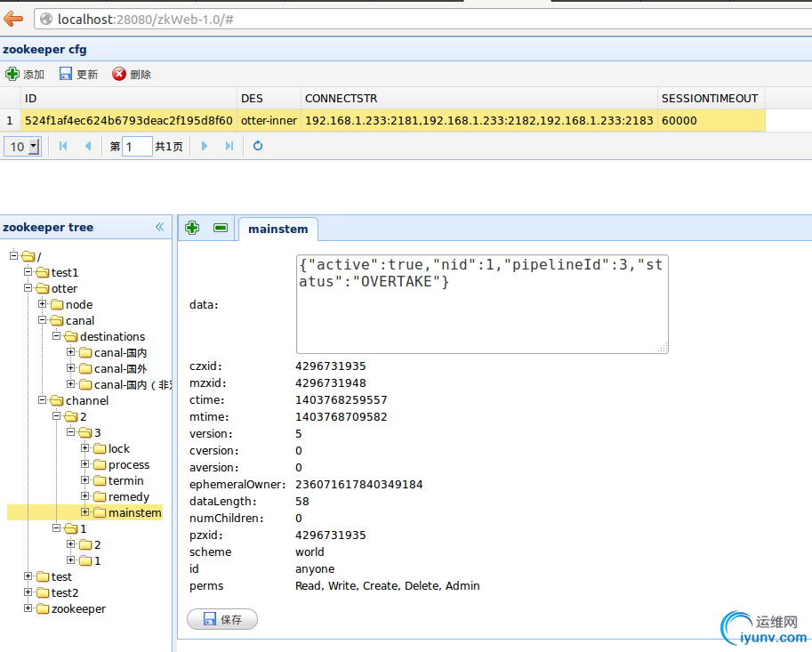Expand the mainstem tree node
Screen dimensions: 812x652
click(x=85, y=512)
